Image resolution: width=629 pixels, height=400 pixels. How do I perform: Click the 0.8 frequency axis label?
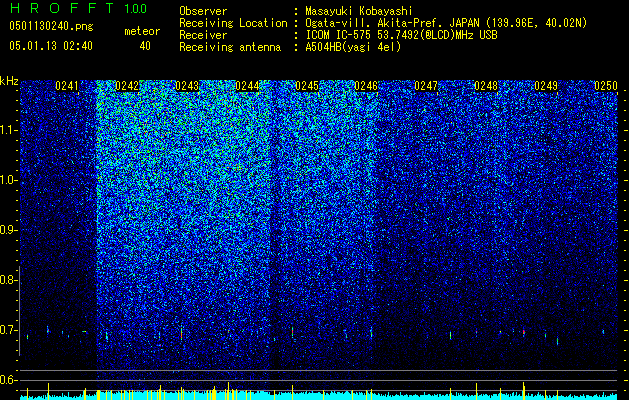click(x=8, y=280)
